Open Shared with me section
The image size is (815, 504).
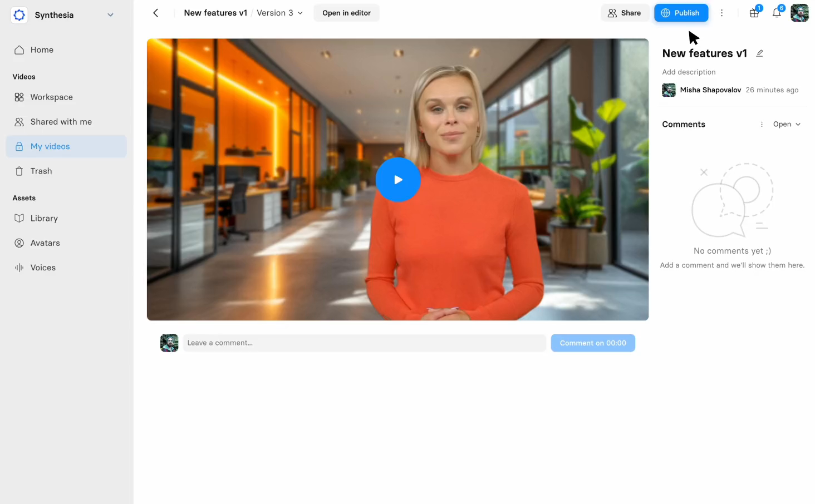61,122
